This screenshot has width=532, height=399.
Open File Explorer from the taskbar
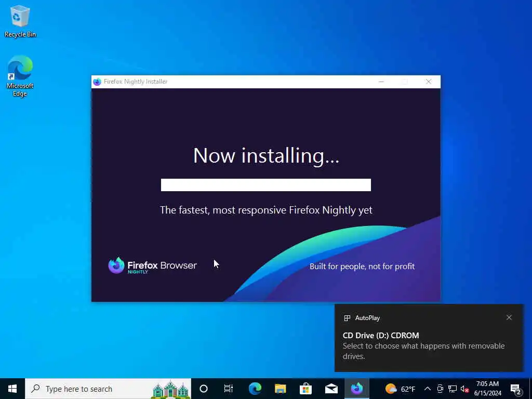pos(280,389)
